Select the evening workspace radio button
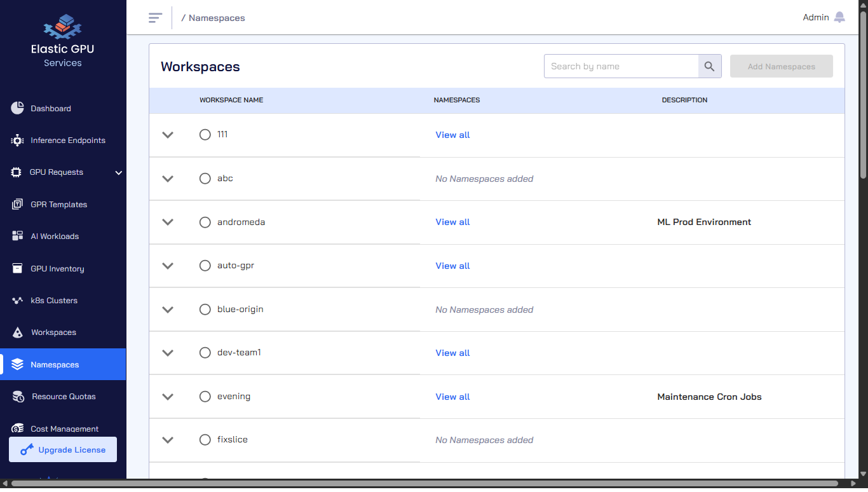The image size is (868, 492). (x=205, y=397)
